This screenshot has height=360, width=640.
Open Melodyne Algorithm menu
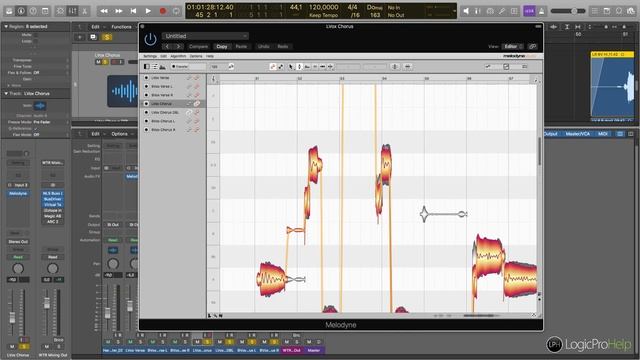point(178,56)
